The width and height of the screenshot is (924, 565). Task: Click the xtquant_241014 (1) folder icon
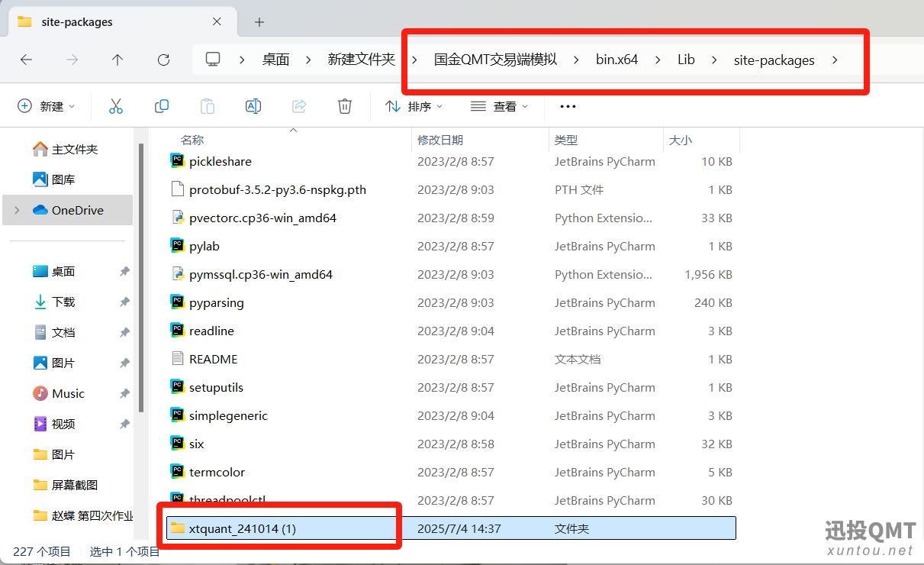(177, 528)
